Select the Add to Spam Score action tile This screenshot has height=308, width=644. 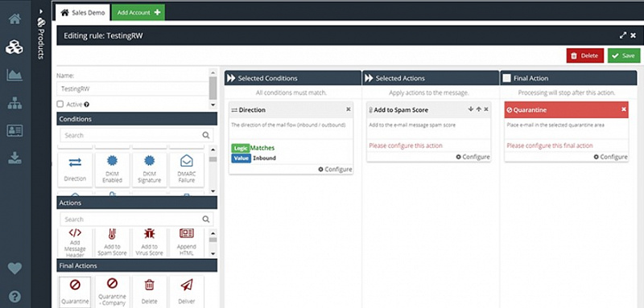tap(112, 242)
